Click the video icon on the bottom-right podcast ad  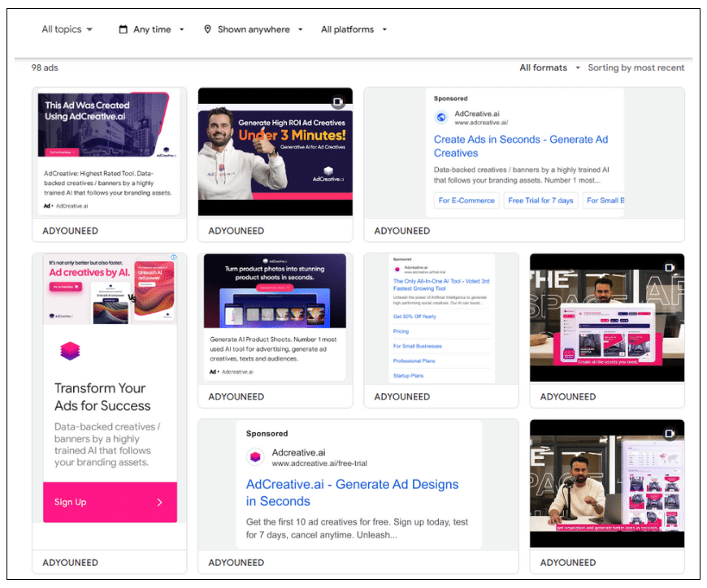tap(670, 431)
